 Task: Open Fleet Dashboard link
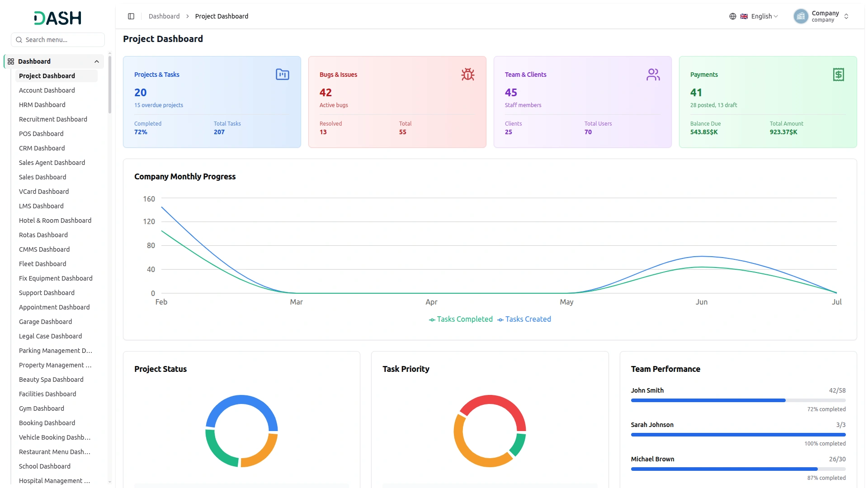(x=42, y=264)
